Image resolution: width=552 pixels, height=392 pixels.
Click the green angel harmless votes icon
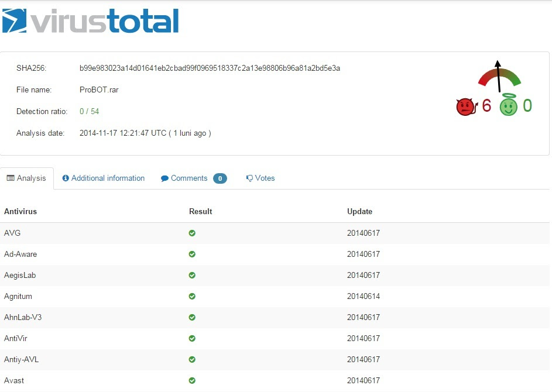508,105
